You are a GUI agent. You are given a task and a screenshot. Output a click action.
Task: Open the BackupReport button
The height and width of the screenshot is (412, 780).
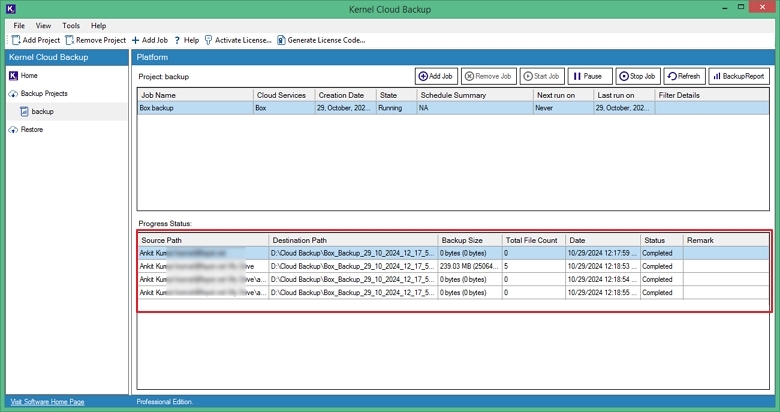[737, 76]
